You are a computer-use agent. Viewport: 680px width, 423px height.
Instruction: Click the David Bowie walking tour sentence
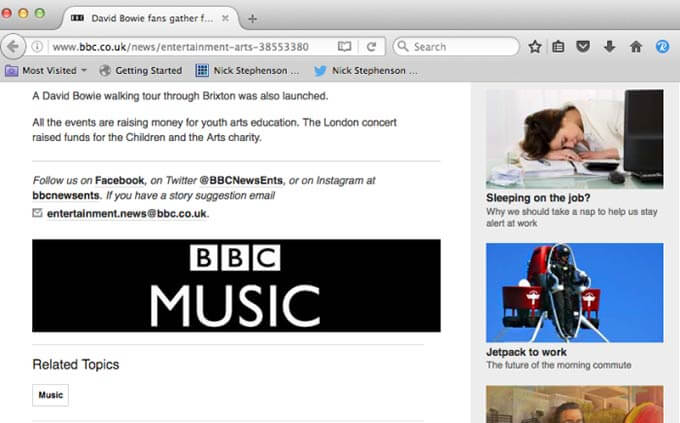(180, 96)
